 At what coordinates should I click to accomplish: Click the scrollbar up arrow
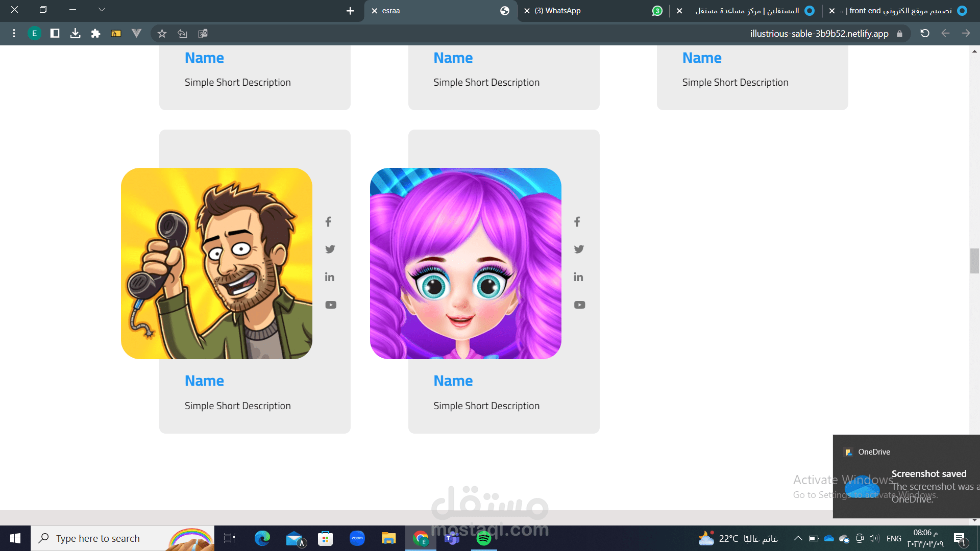(974, 51)
